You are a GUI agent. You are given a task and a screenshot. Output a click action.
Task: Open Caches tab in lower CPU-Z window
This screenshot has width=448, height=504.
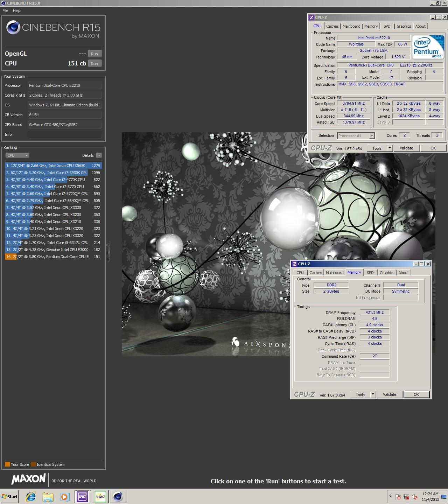pyautogui.click(x=315, y=273)
